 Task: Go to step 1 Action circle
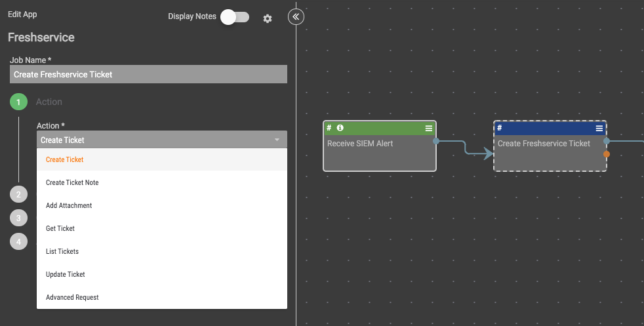pos(18,102)
